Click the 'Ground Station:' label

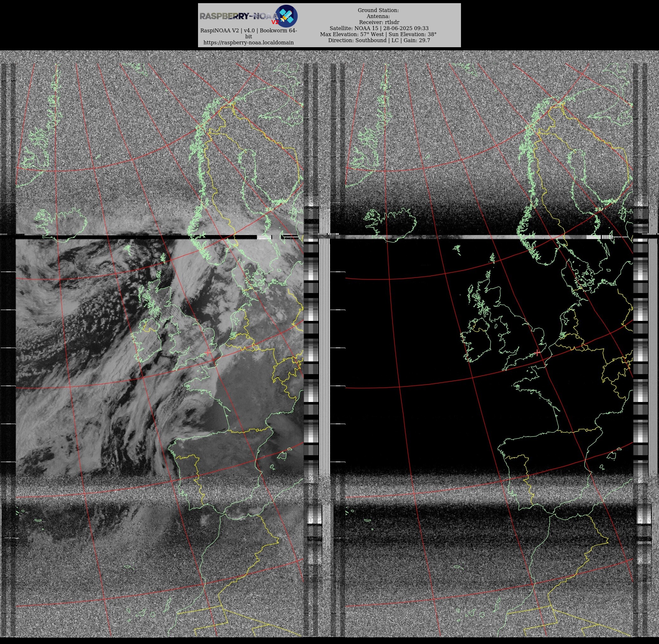pyautogui.click(x=378, y=10)
